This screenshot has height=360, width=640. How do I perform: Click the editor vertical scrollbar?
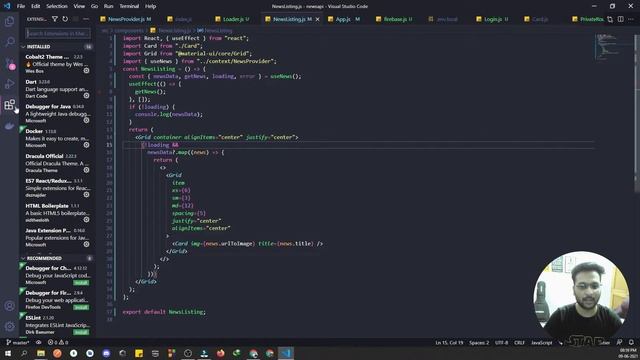click(x=636, y=113)
